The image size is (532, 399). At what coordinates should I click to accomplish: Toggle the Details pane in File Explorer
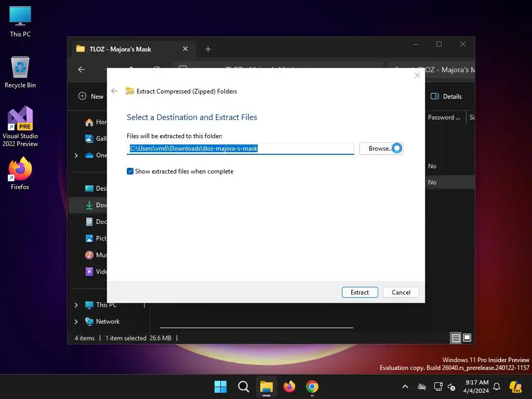click(x=446, y=96)
